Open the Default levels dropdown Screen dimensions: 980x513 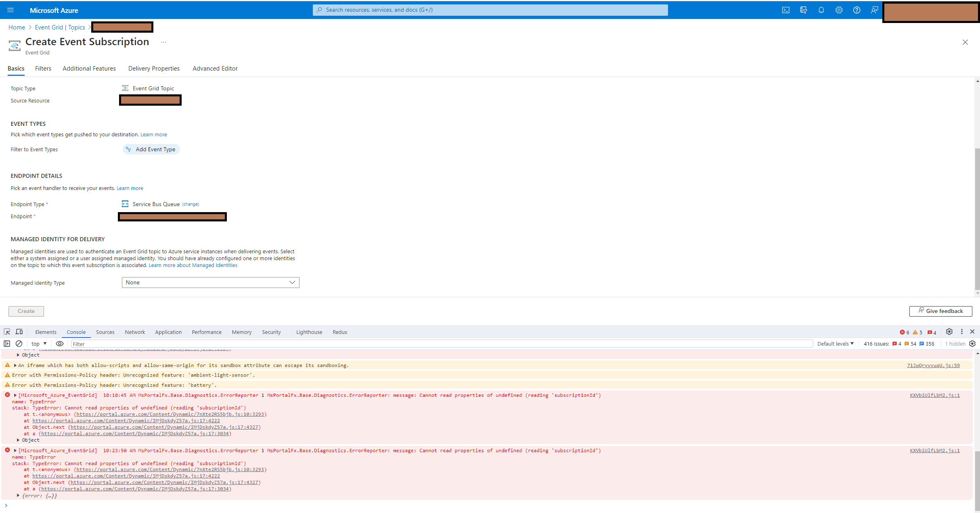(836, 344)
